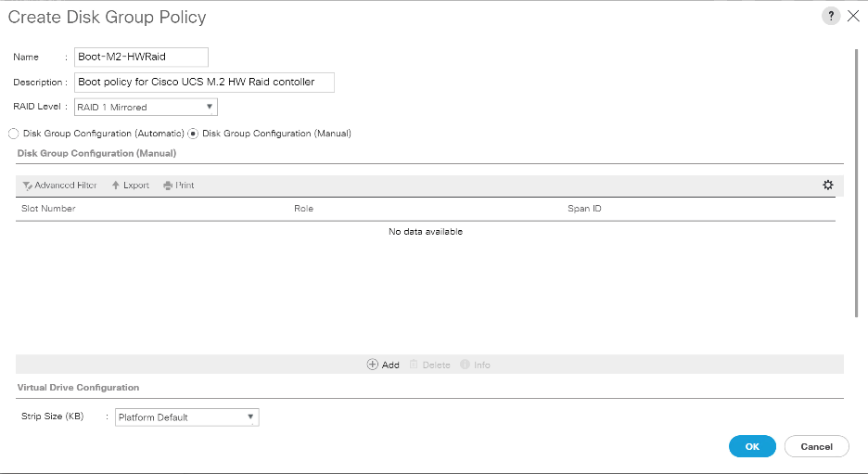The height and width of the screenshot is (474, 868).
Task: Click the Add plus icon
Action: click(373, 365)
